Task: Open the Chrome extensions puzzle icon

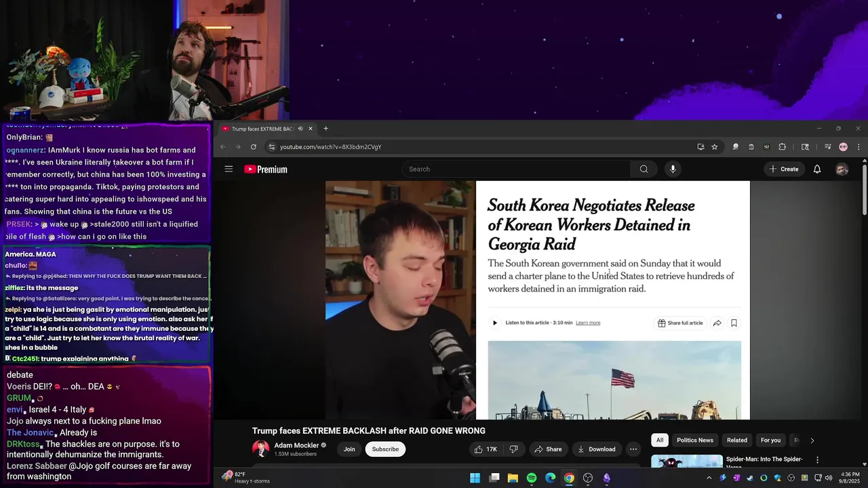Action: [x=782, y=146]
